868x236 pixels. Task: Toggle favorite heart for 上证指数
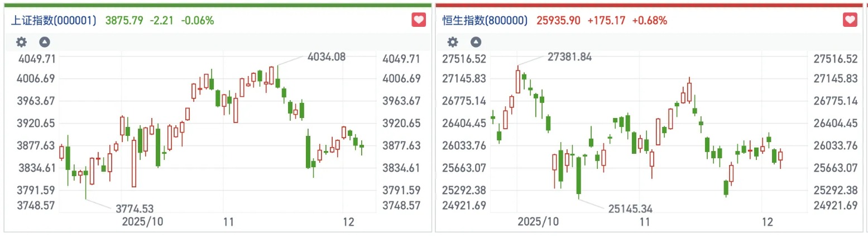point(418,20)
